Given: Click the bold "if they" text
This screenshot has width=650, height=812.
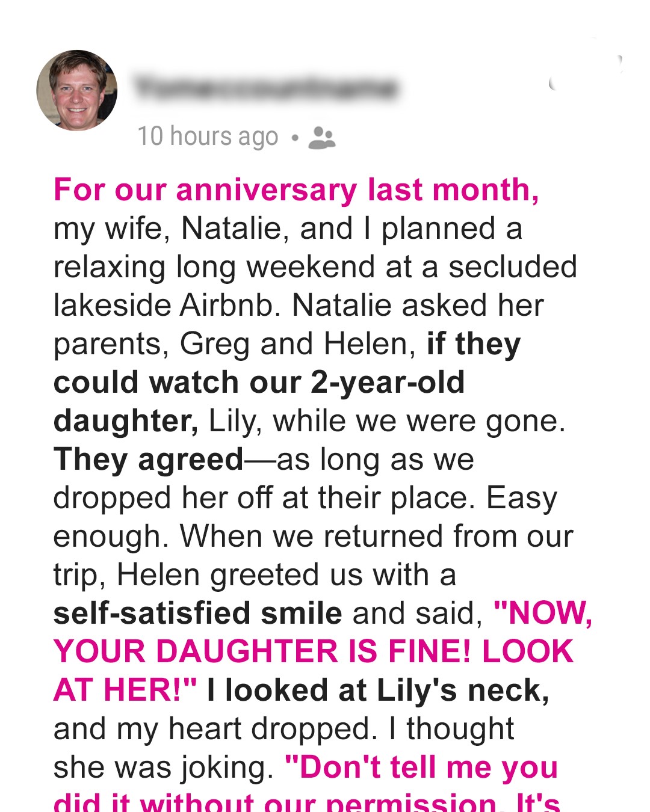Looking at the screenshot, I should coord(473,344).
